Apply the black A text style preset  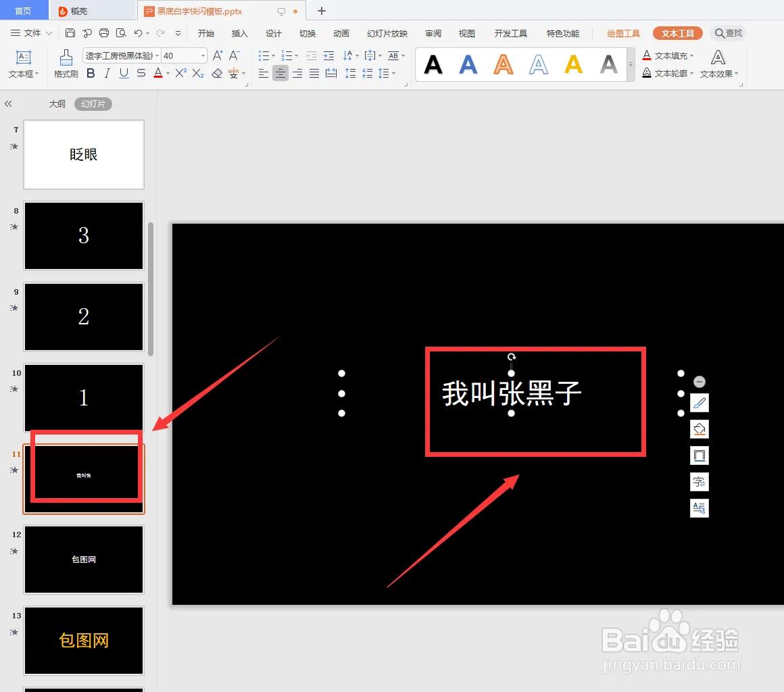point(433,64)
